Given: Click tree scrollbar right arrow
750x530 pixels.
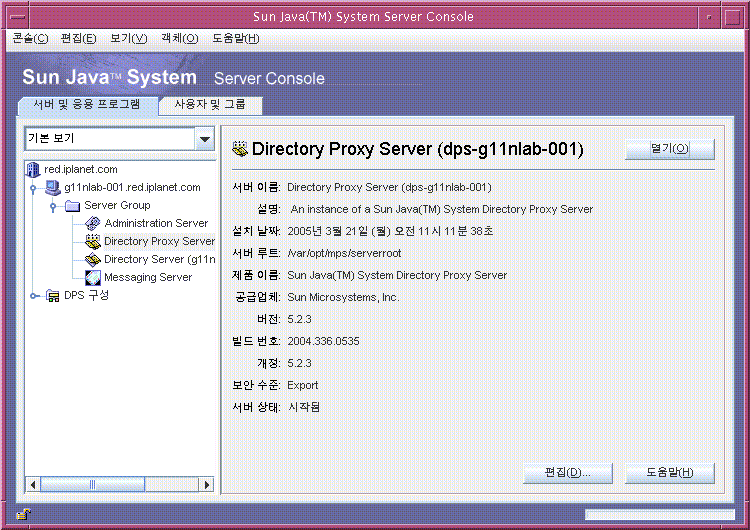Looking at the screenshot, I should click(x=206, y=485).
